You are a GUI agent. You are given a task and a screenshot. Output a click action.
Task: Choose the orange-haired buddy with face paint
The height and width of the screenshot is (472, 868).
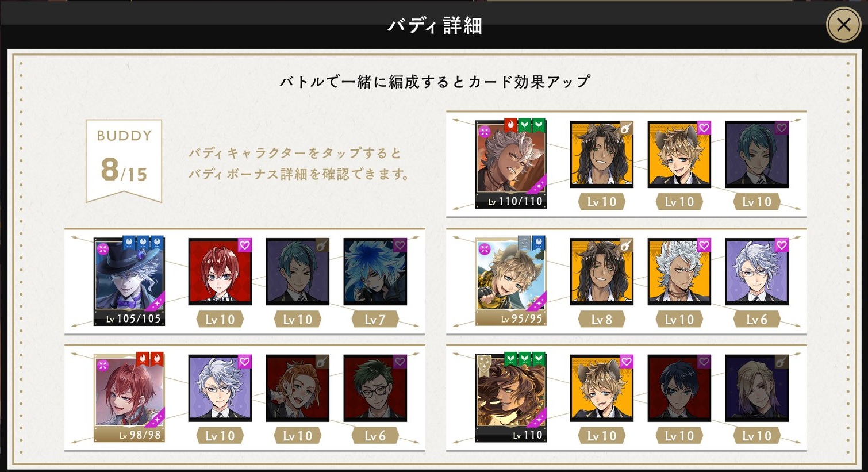(x=298, y=388)
